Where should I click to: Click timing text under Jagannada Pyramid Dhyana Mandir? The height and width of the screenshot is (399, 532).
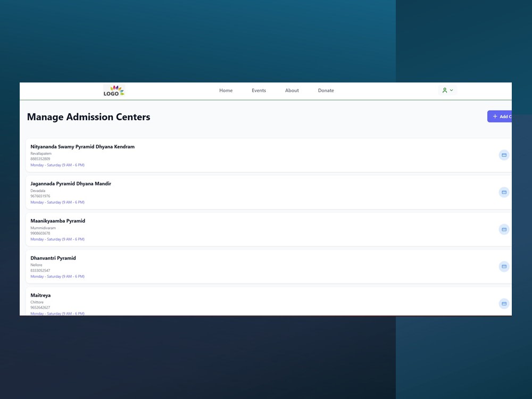click(x=57, y=202)
